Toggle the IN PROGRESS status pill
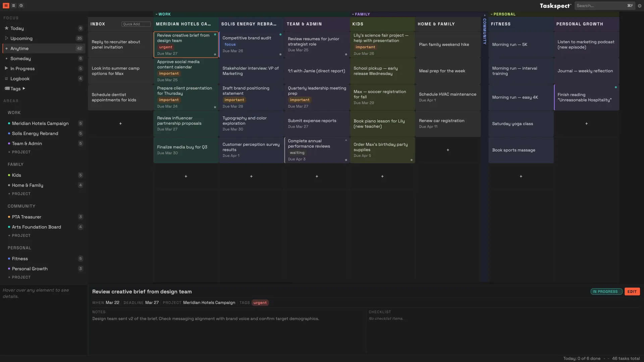The image size is (644, 362). click(x=606, y=292)
